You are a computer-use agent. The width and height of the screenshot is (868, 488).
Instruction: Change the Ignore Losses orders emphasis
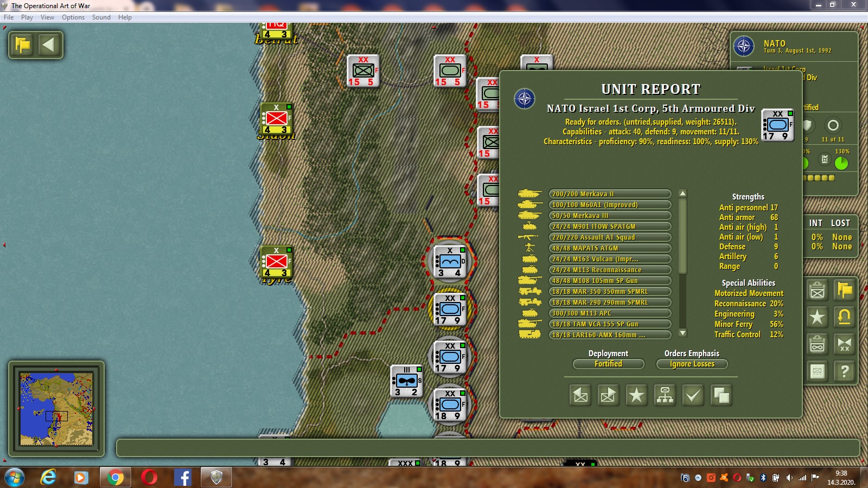click(x=692, y=364)
